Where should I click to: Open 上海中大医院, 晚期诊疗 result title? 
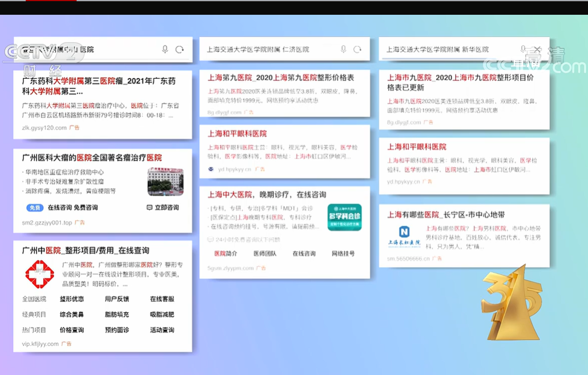(267, 195)
